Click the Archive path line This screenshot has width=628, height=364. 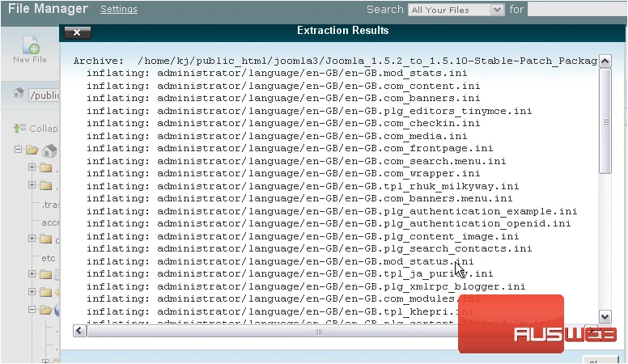[x=335, y=61]
